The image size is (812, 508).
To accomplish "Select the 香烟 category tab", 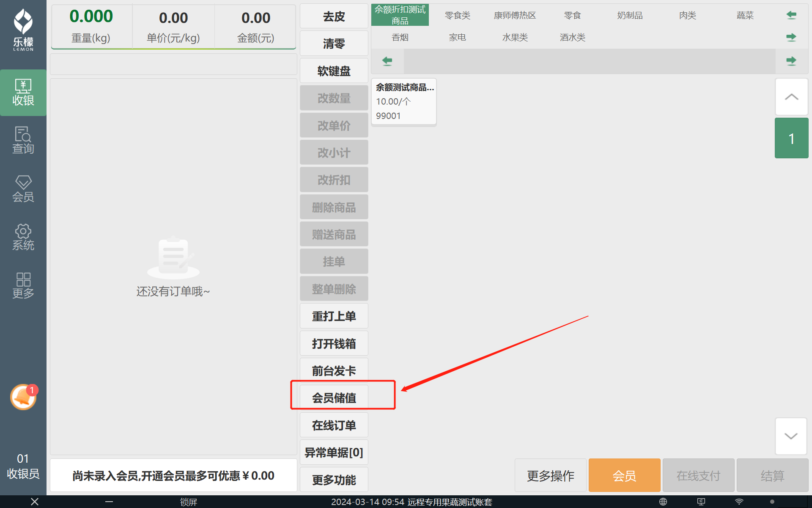I will [x=400, y=37].
